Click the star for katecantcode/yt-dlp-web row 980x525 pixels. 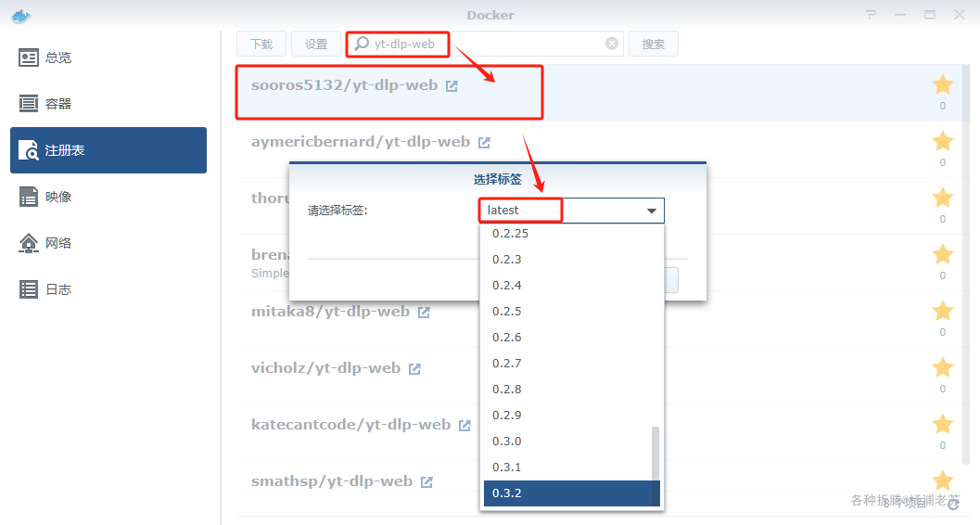pyautogui.click(x=943, y=425)
